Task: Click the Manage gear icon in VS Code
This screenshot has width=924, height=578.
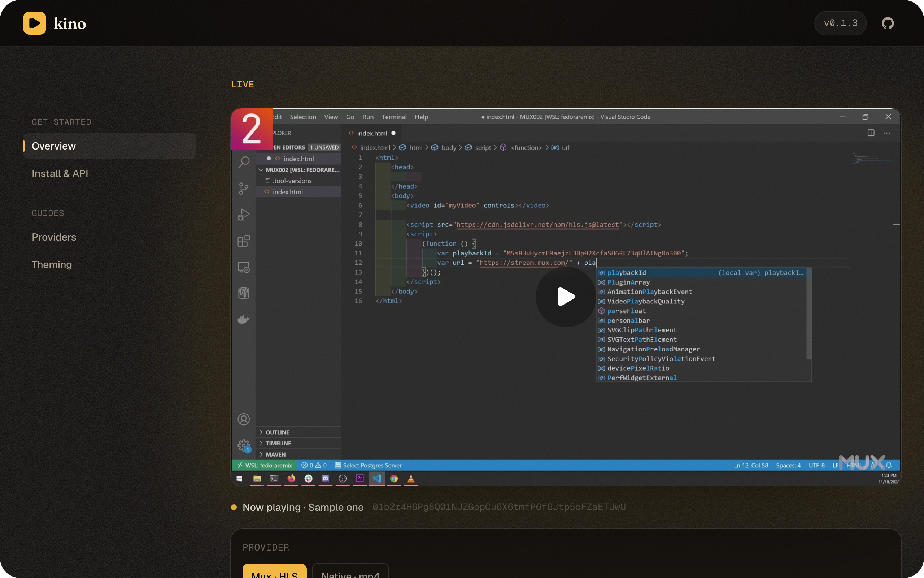Action: click(x=244, y=446)
